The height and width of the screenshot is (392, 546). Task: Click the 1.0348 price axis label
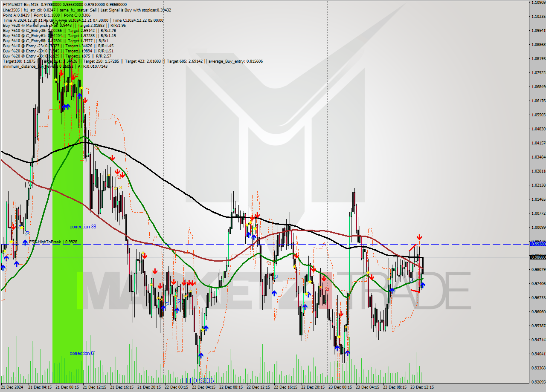[x=539, y=157]
